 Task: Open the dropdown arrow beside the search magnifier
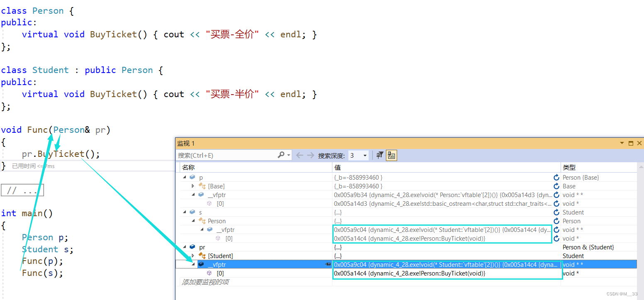(288, 155)
